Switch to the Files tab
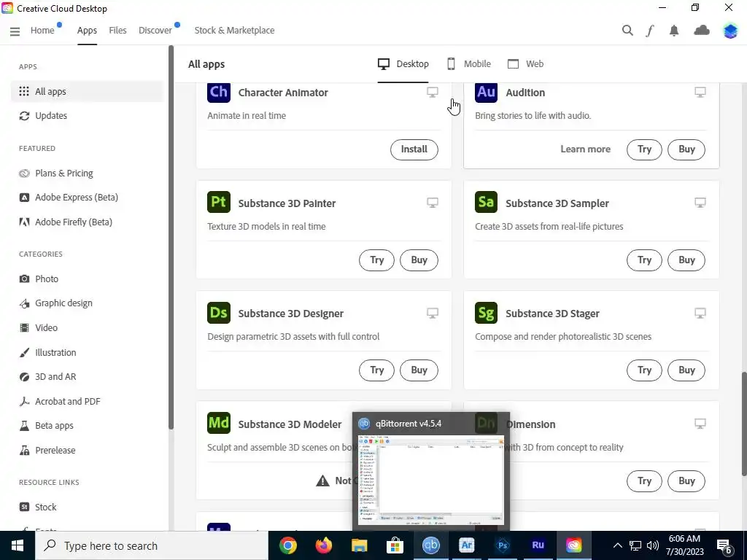 tap(117, 30)
